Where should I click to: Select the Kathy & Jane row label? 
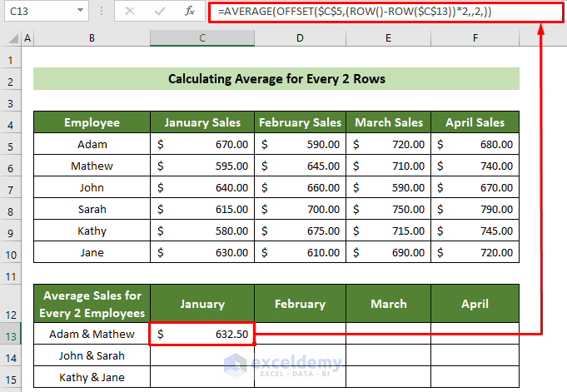tap(92, 377)
